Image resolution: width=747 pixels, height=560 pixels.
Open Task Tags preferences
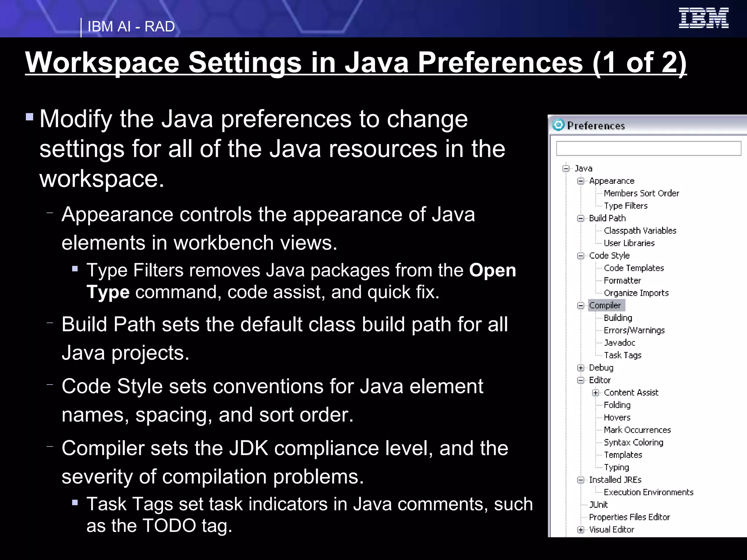click(x=622, y=355)
